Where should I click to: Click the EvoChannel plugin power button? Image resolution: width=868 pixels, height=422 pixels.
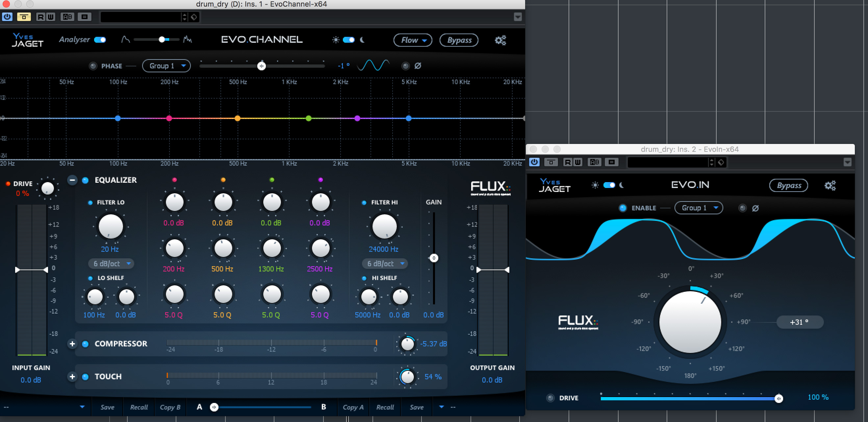pyautogui.click(x=7, y=16)
